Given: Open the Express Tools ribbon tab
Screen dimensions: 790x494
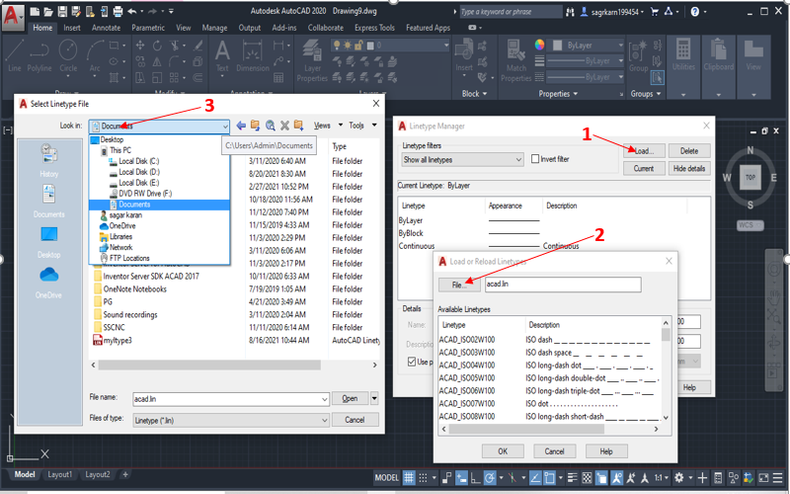Looking at the screenshot, I should (374, 28).
